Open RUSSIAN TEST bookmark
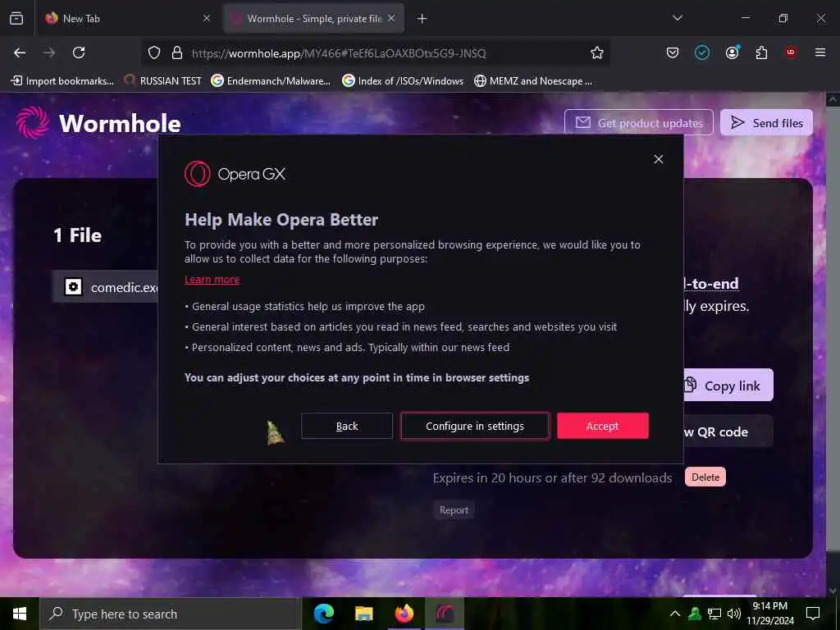The image size is (840, 630). pyautogui.click(x=162, y=81)
